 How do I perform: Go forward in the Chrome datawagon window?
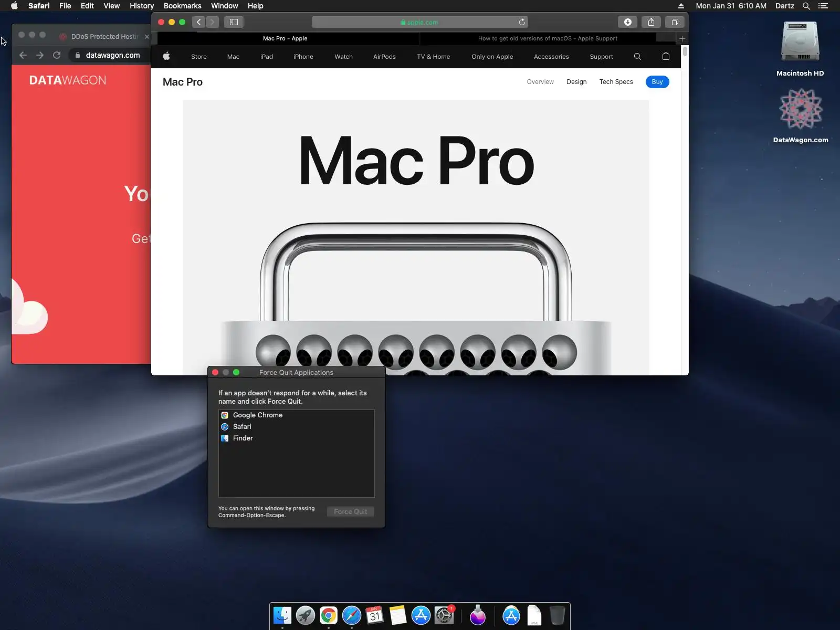(40, 55)
